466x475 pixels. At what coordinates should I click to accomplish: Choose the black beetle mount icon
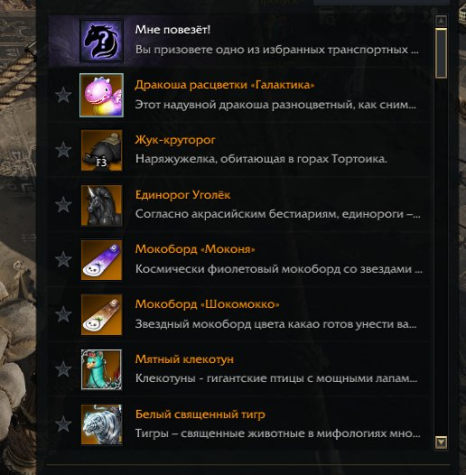click(102, 150)
